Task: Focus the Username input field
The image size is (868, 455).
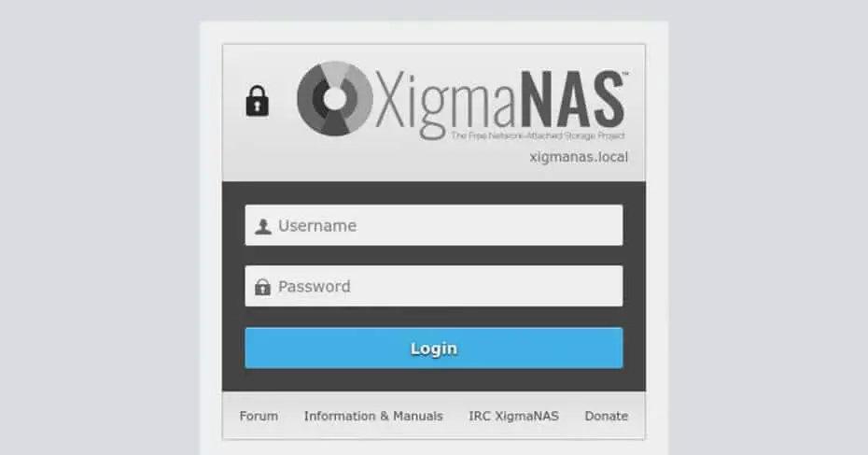Action: tap(434, 225)
